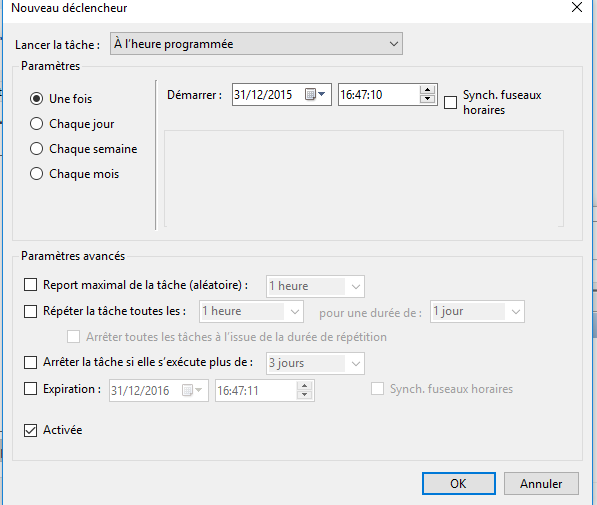Click the Paramètres avancés group label
The width and height of the screenshot is (597, 505).
click(x=73, y=256)
